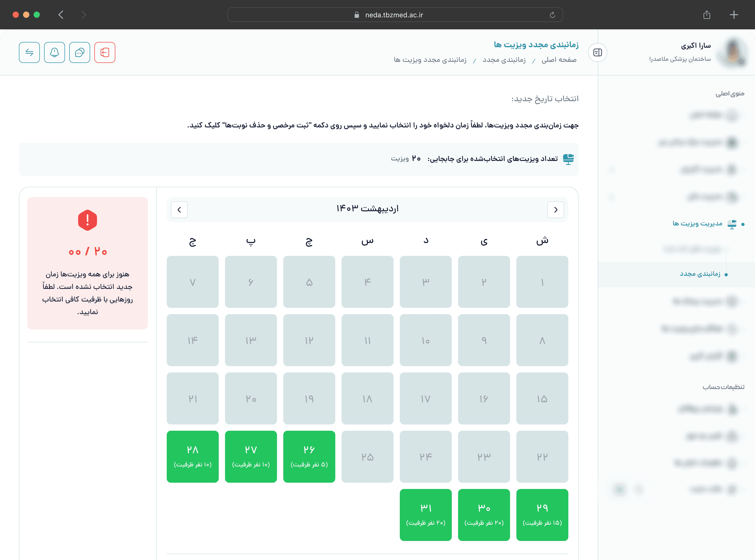The width and height of the screenshot is (755, 560).
Task: Click the red warning exclamation icon
Action: [88, 220]
